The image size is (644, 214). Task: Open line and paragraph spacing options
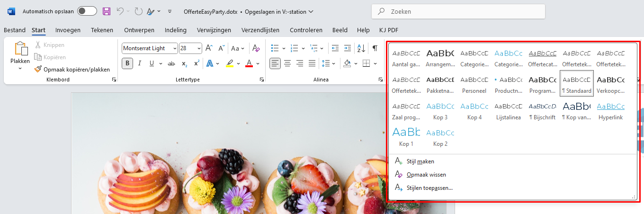pyautogui.click(x=325, y=63)
